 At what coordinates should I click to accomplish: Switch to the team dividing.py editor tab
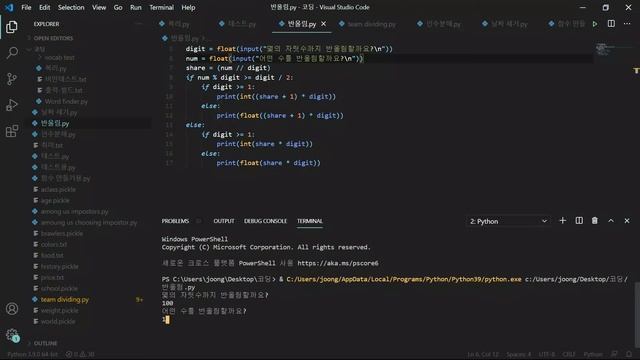coord(367,24)
